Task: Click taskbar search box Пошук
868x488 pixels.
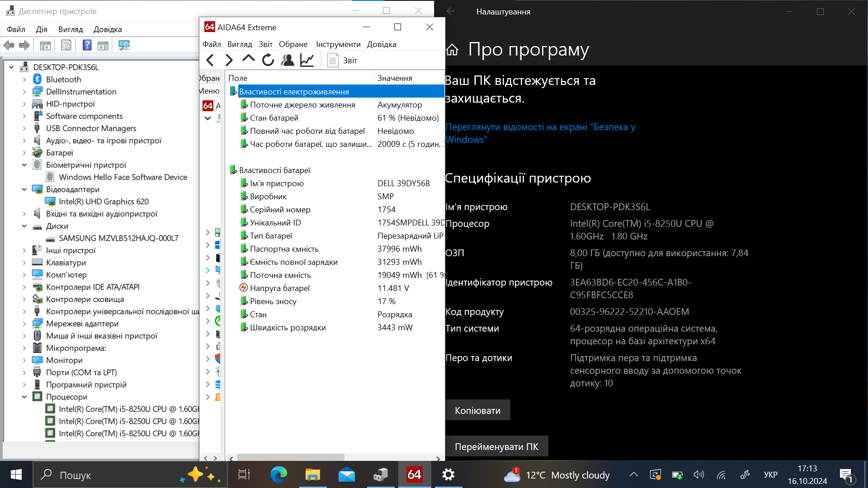Action: click(130, 475)
